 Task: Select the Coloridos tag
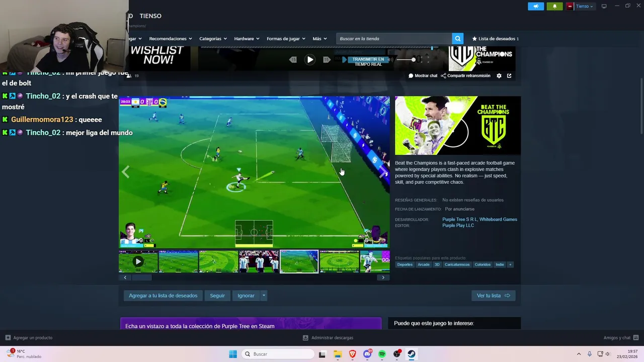482,264
